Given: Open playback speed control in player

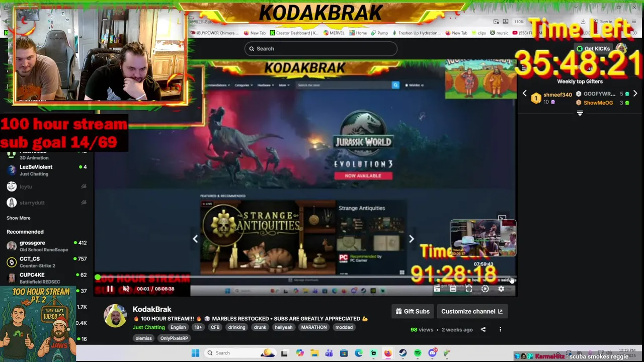Looking at the screenshot, I should click(485, 289).
